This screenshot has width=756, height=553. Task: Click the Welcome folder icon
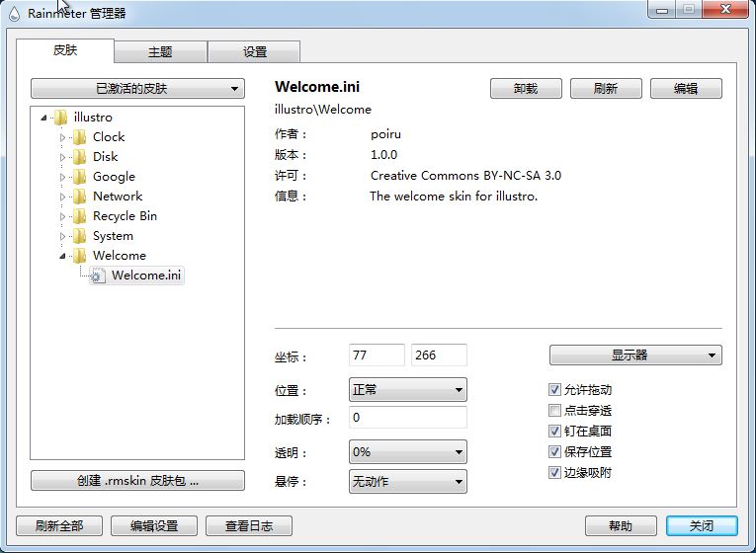(80, 256)
